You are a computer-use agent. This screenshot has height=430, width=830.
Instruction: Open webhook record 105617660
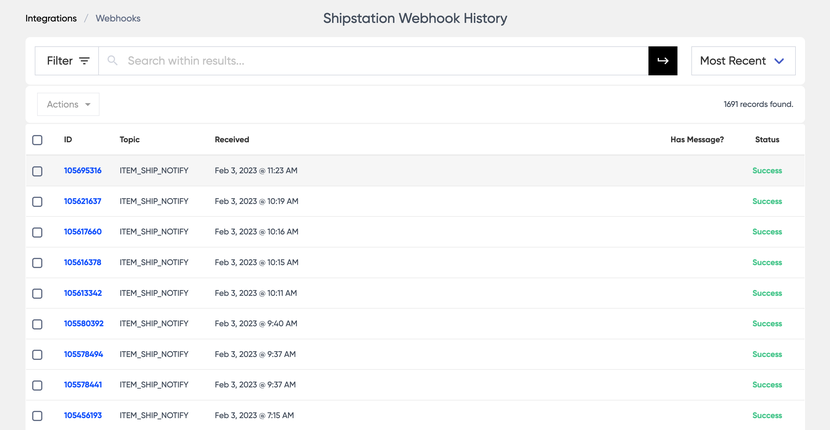(83, 231)
